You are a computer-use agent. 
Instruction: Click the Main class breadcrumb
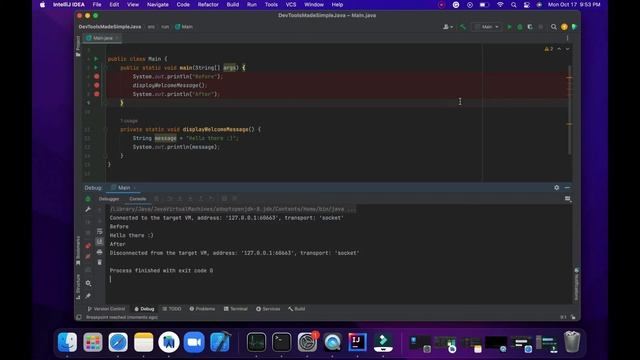184,27
